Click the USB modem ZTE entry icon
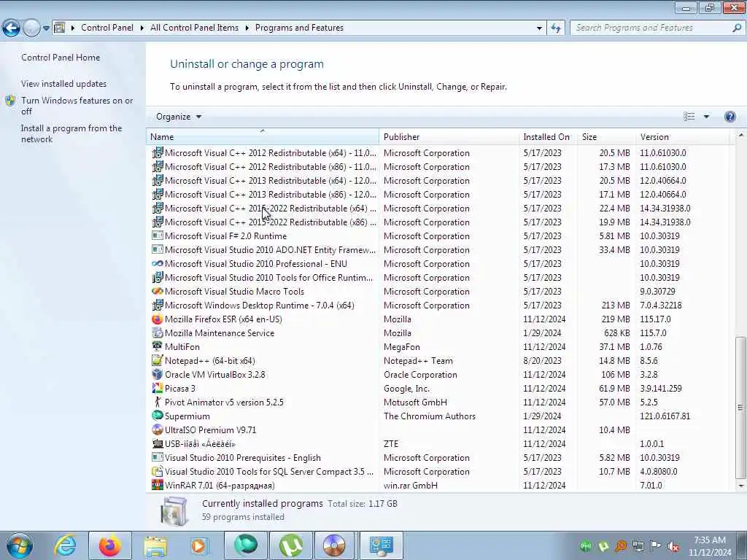This screenshot has width=747, height=560. [x=158, y=443]
